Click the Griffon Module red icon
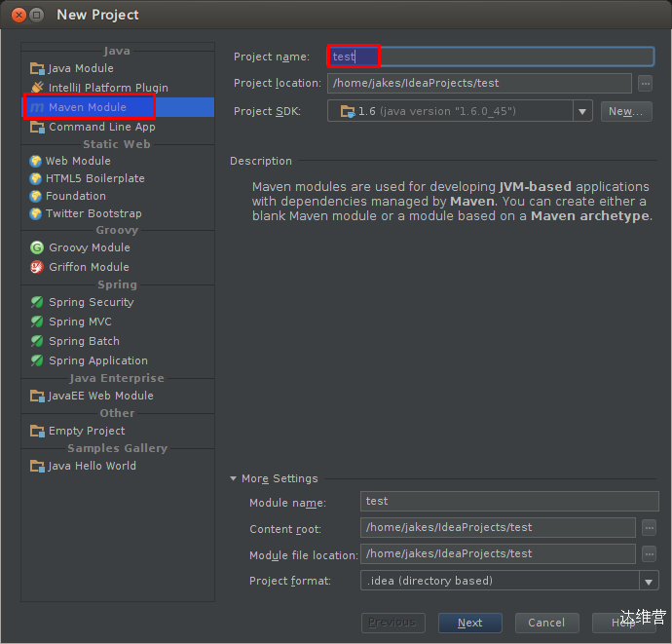Viewport: 672px width, 644px height. coord(37,267)
